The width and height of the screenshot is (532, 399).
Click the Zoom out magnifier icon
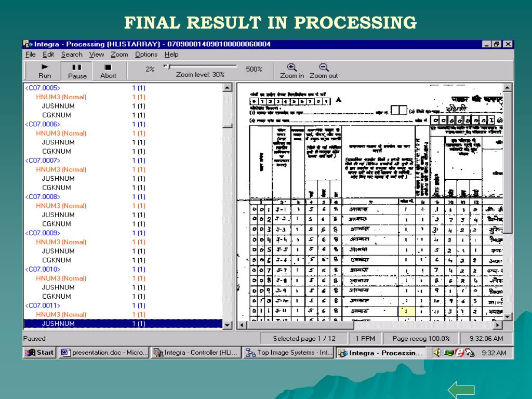point(324,67)
